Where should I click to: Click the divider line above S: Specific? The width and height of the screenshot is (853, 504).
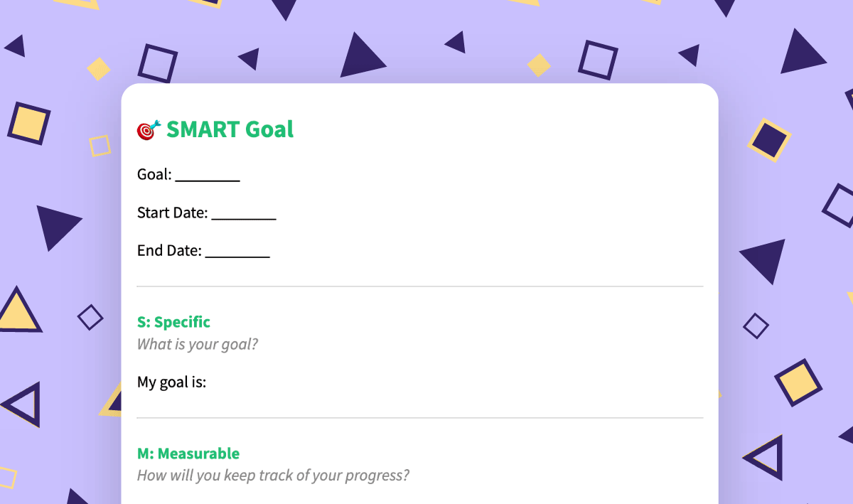(419, 286)
